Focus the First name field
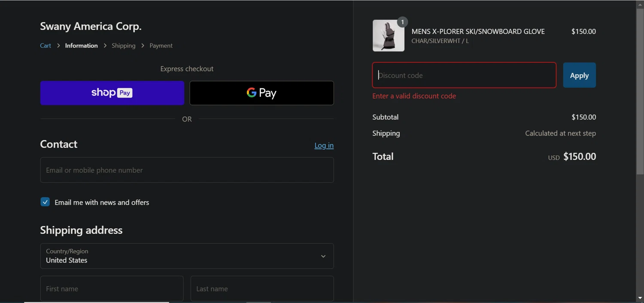The image size is (644, 303). point(112,288)
